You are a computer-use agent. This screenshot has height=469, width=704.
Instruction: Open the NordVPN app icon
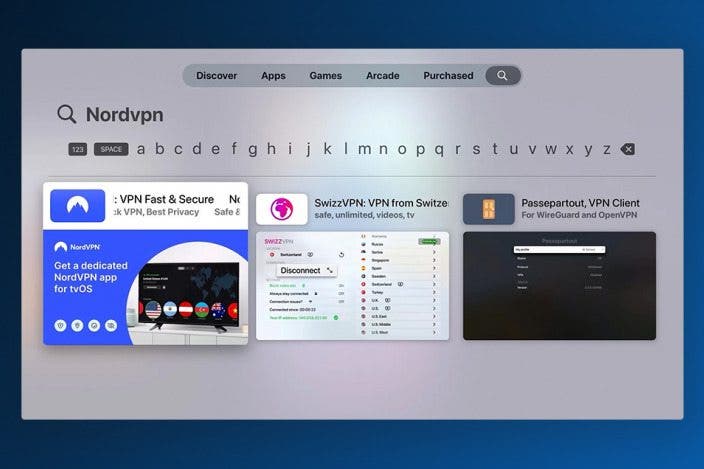coord(77,206)
